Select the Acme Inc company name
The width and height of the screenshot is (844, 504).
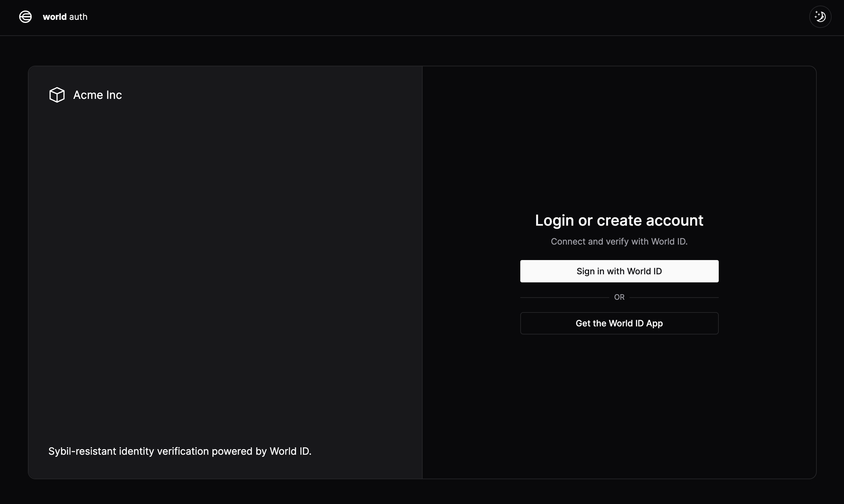pyautogui.click(x=97, y=95)
